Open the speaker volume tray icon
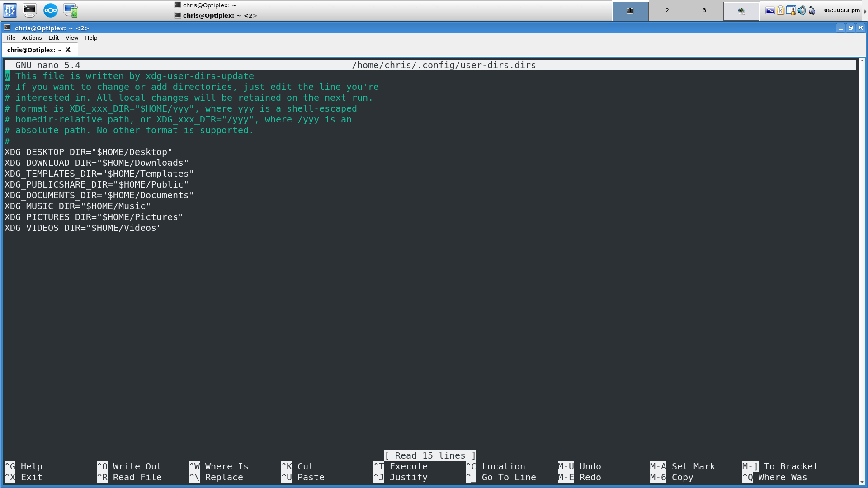The image size is (868, 488). pos(802,10)
